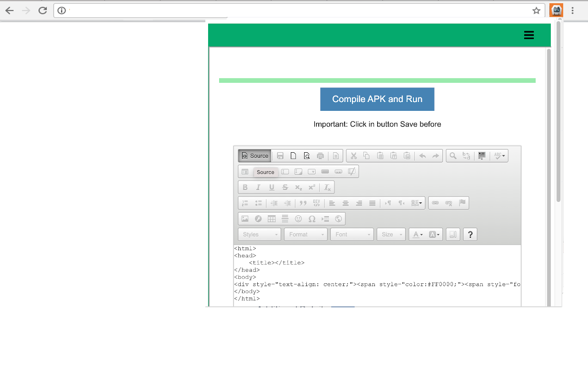Image resolution: width=588 pixels, height=368 pixels.
Task: Open the Text Color picker
Action: pyautogui.click(x=418, y=235)
